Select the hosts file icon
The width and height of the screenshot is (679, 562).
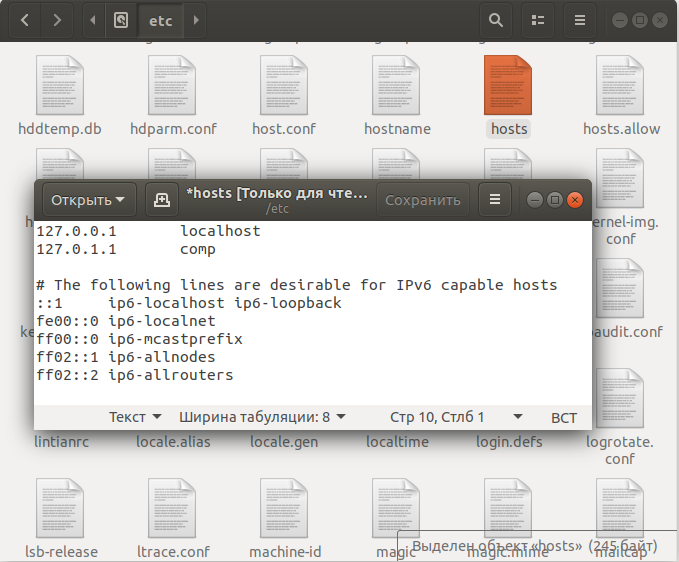pos(509,86)
